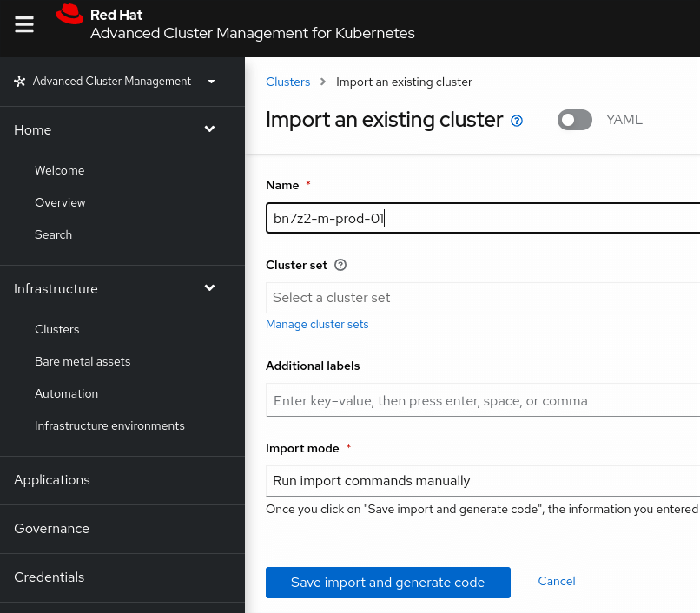
Task: Click the Cluster set help icon
Action: 340,265
